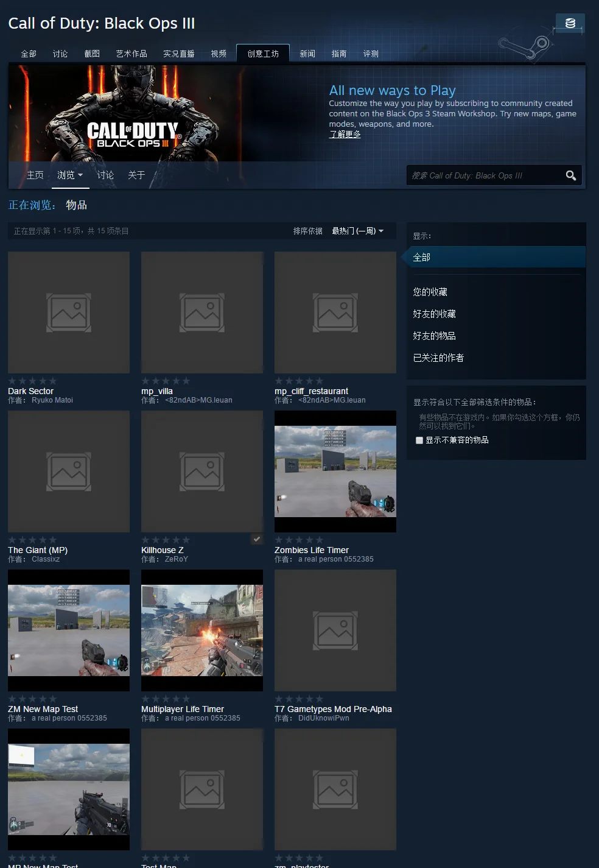Viewport: 599px width, 868px height.
Task: Open the mp_cliff_restaurant title link
Action: coord(311,391)
